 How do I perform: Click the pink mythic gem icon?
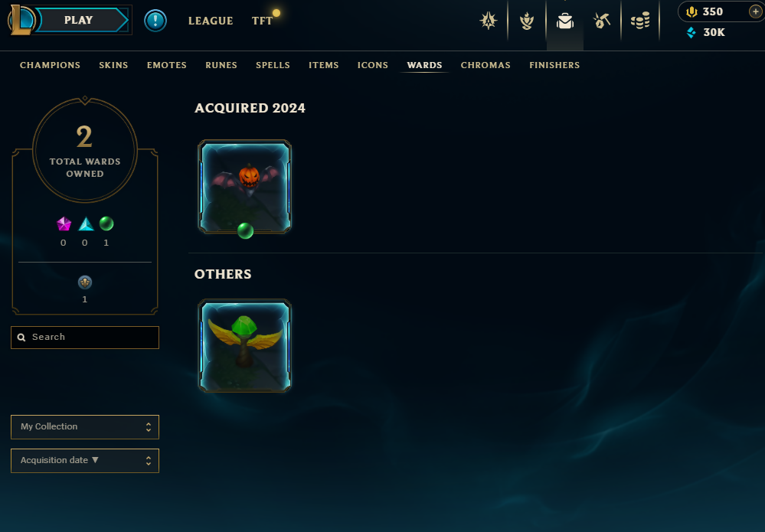64,224
